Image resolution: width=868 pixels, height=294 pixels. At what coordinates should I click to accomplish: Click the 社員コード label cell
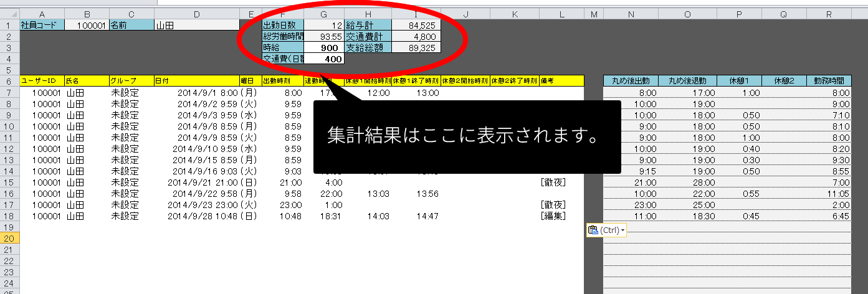(42, 25)
